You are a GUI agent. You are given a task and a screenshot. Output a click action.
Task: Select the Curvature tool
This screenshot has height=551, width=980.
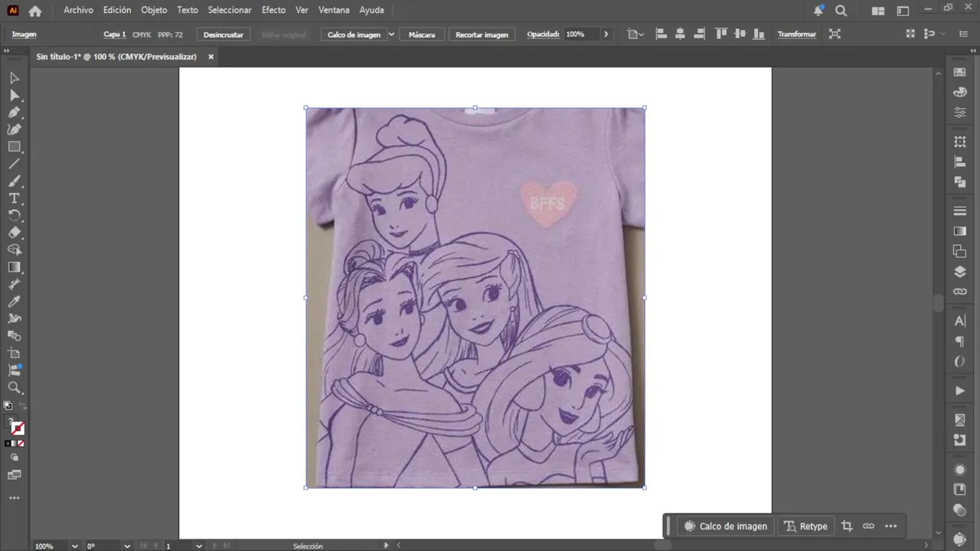click(14, 129)
